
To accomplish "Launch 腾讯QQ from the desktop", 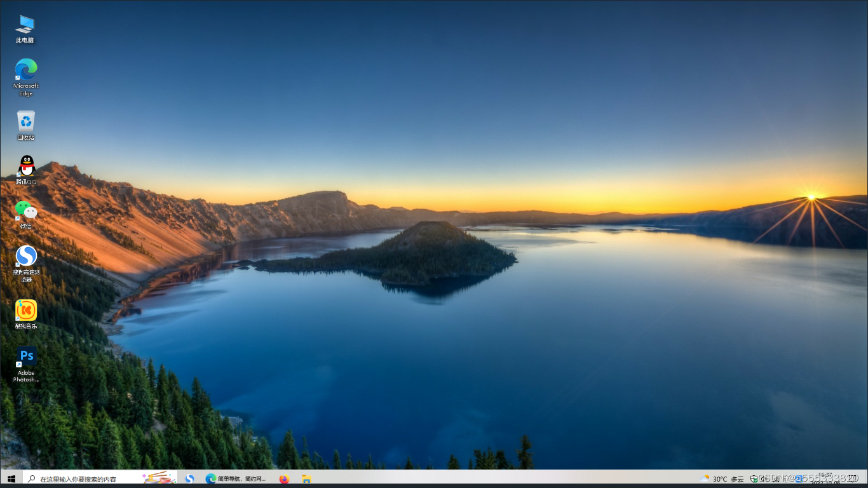I will click(x=25, y=166).
